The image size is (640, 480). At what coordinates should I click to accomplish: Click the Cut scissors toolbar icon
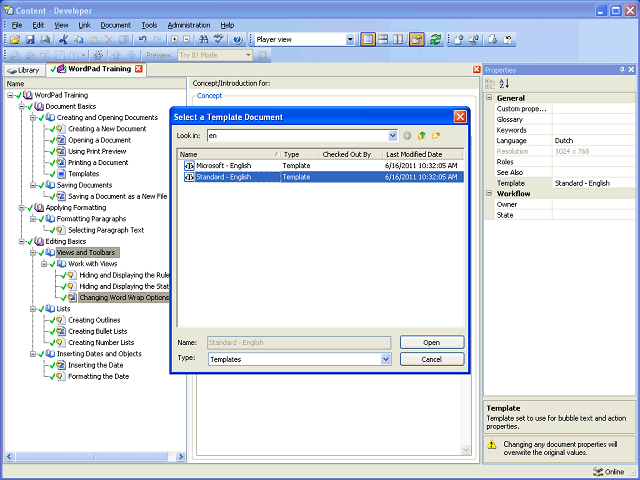point(63,40)
